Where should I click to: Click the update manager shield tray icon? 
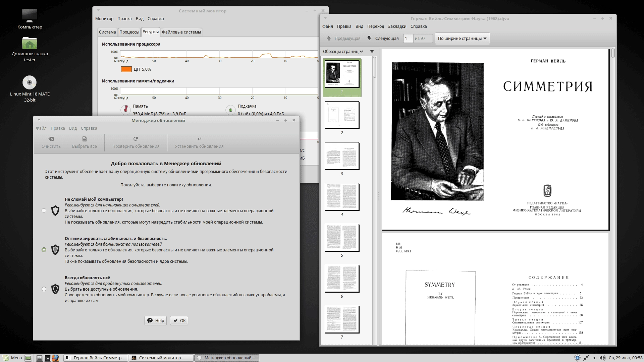[x=577, y=358]
